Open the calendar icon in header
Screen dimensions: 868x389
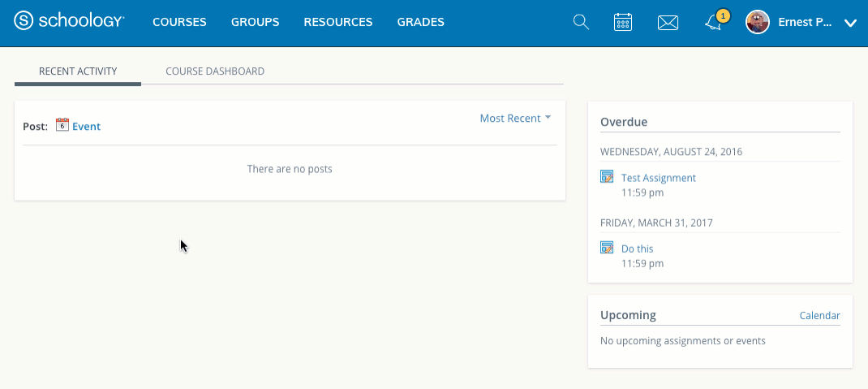point(623,22)
